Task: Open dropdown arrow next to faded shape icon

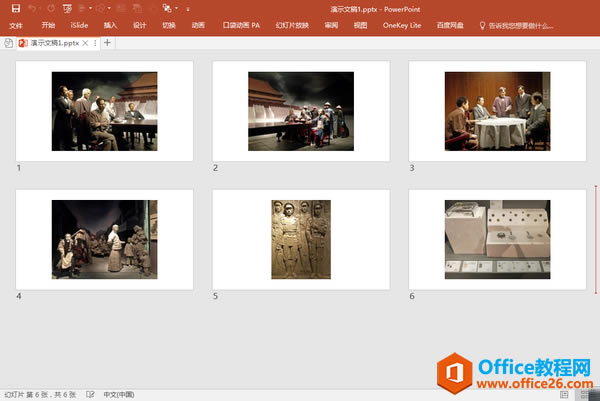Action: point(109,8)
